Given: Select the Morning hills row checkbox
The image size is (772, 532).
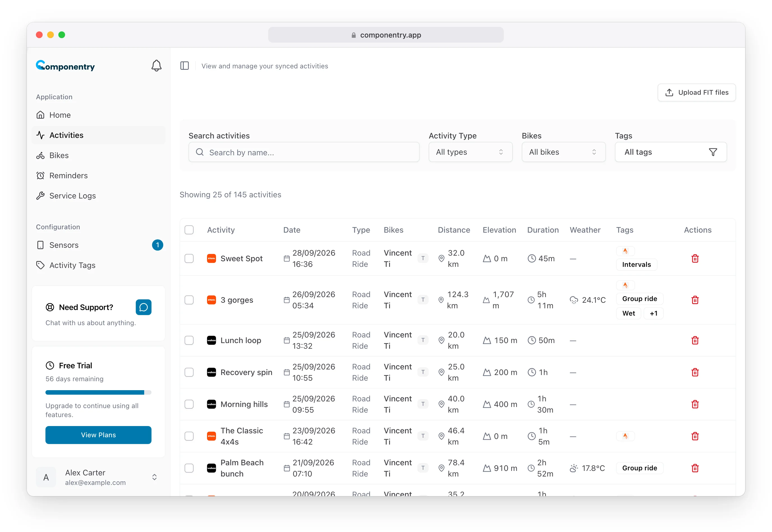Looking at the screenshot, I should 189,404.
